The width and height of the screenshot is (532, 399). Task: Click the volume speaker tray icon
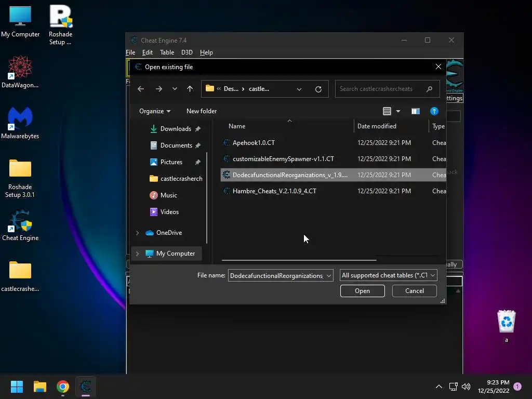(x=466, y=387)
